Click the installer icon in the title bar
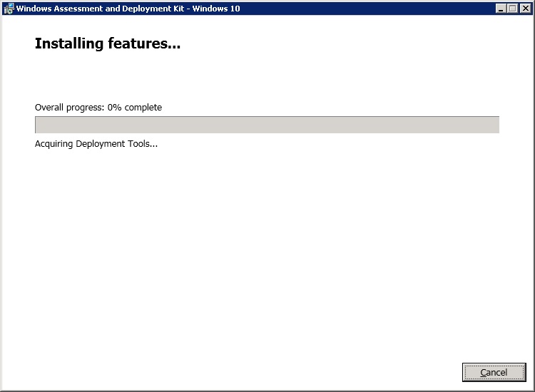Screen dimensions: 535x392 (9, 9)
